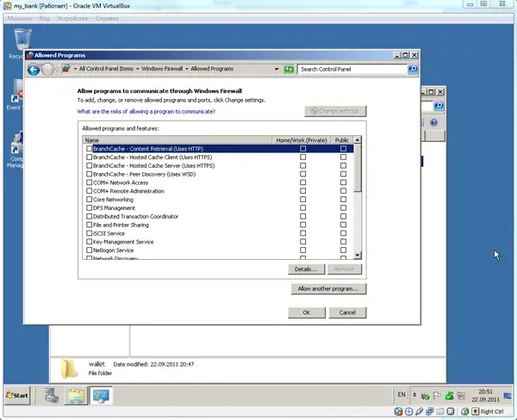Click the list scroll up arrow
Image resolution: width=517 pixels, height=420 pixels.
tap(358, 140)
